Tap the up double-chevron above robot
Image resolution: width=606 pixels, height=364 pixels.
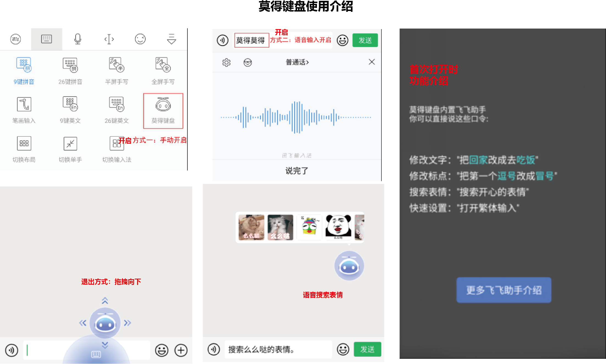coord(105,301)
